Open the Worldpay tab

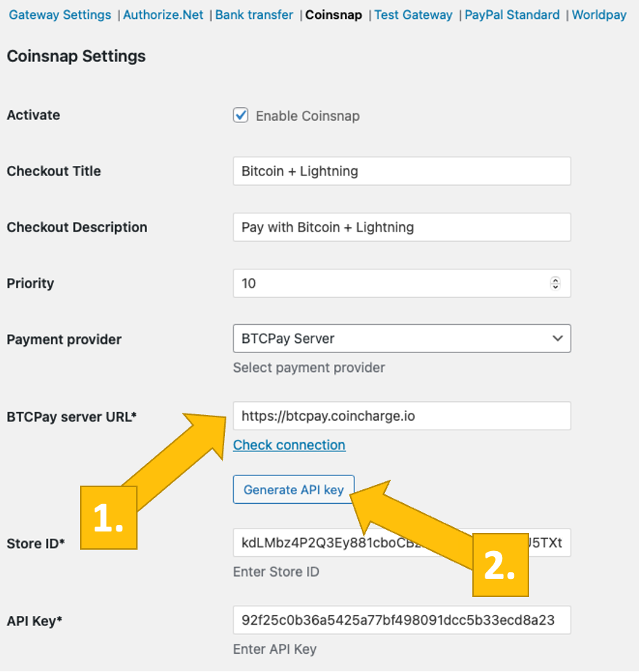(x=599, y=15)
